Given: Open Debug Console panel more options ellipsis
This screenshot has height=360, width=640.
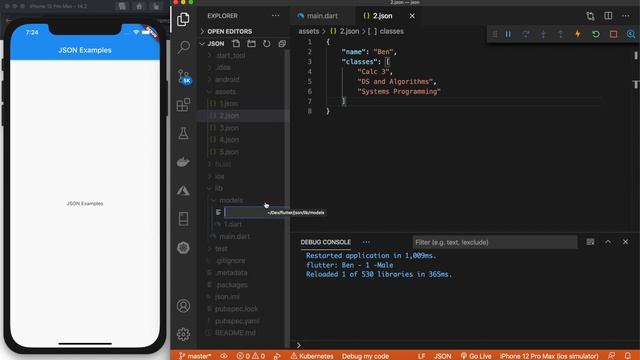Looking at the screenshot, I should point(366,242).
